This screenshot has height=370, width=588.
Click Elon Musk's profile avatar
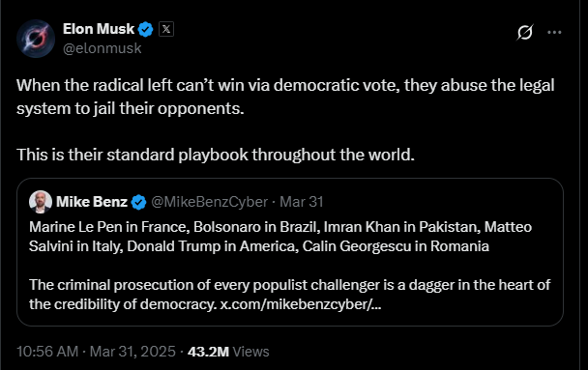36,39
